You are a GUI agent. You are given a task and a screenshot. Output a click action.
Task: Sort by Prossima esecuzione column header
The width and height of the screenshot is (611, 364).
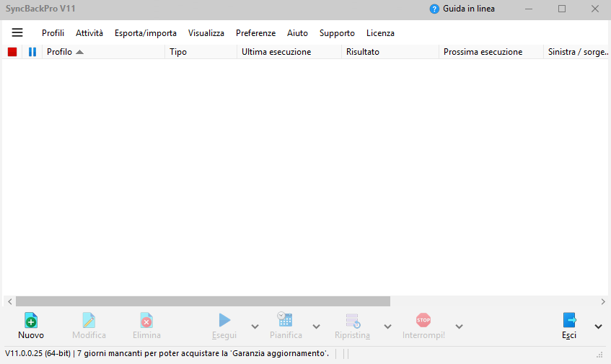(491, 52)
